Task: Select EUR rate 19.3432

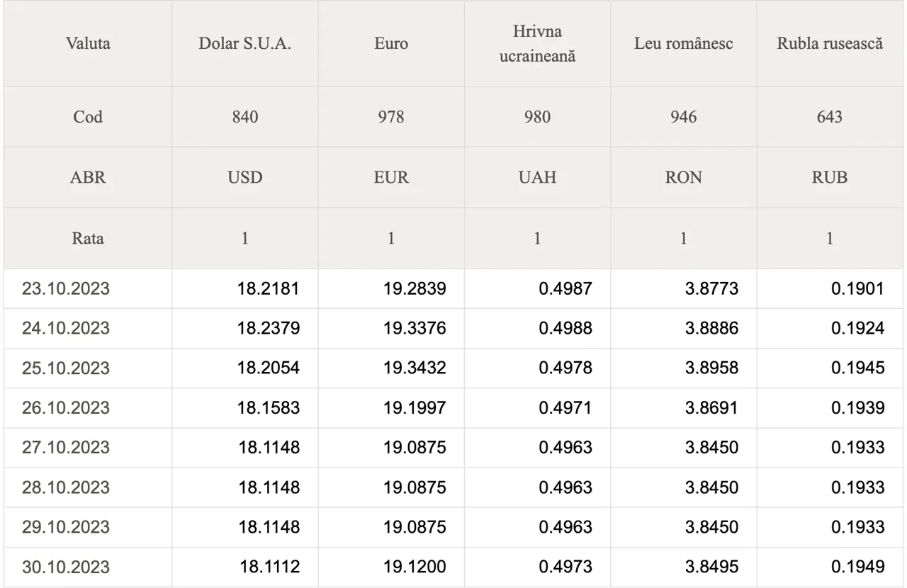Action: (x=415, y=368)
